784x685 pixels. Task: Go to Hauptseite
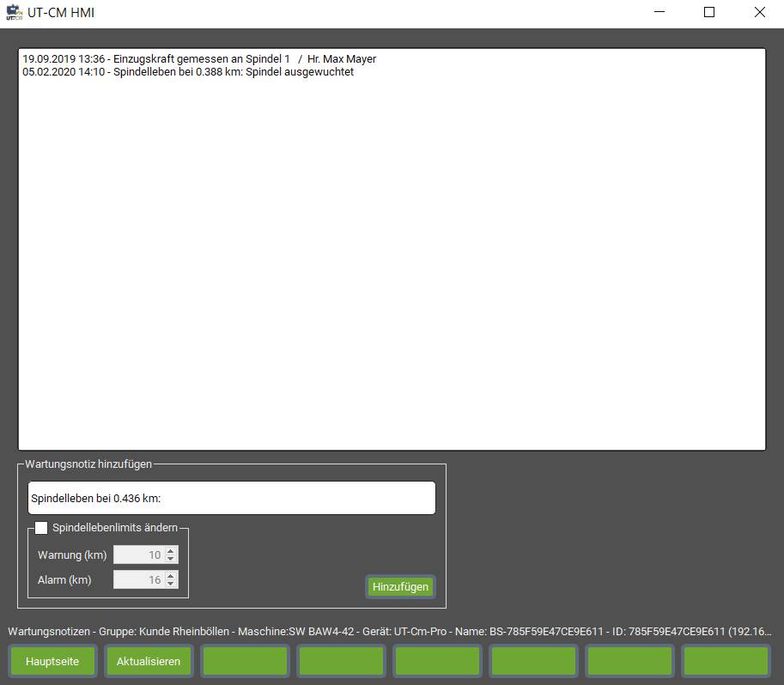click(x=52, y=662)
